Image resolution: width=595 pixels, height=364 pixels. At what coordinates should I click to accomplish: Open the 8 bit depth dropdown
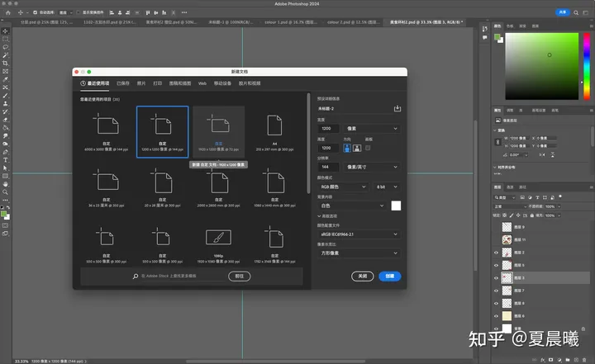point(387,187)
